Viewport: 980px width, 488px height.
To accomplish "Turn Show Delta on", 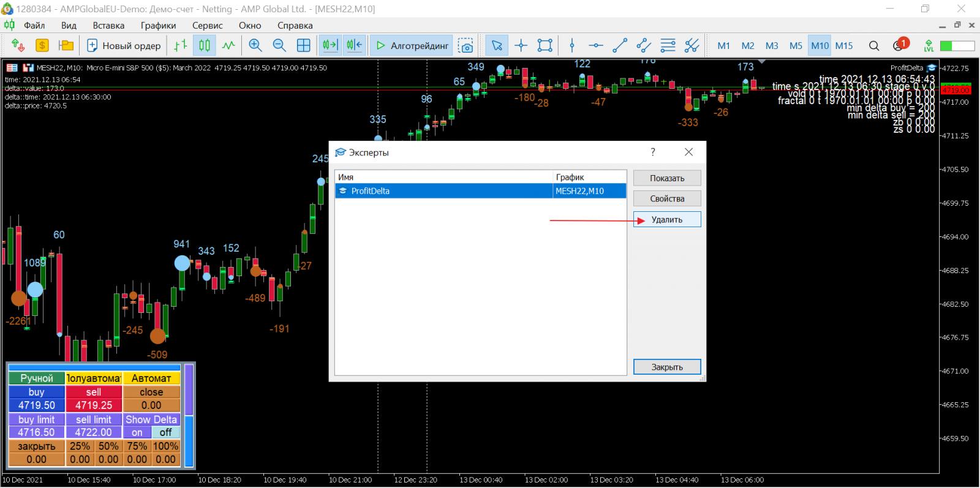I will point(137,432).
